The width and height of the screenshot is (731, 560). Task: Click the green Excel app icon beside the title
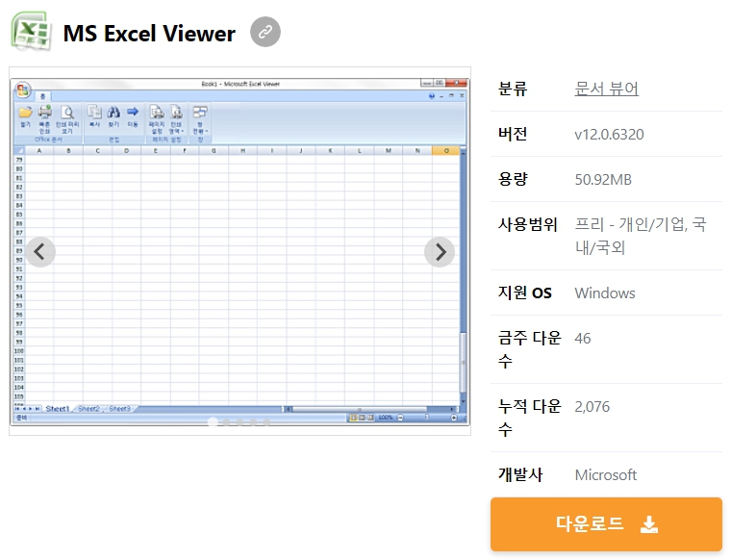[31, 31]
